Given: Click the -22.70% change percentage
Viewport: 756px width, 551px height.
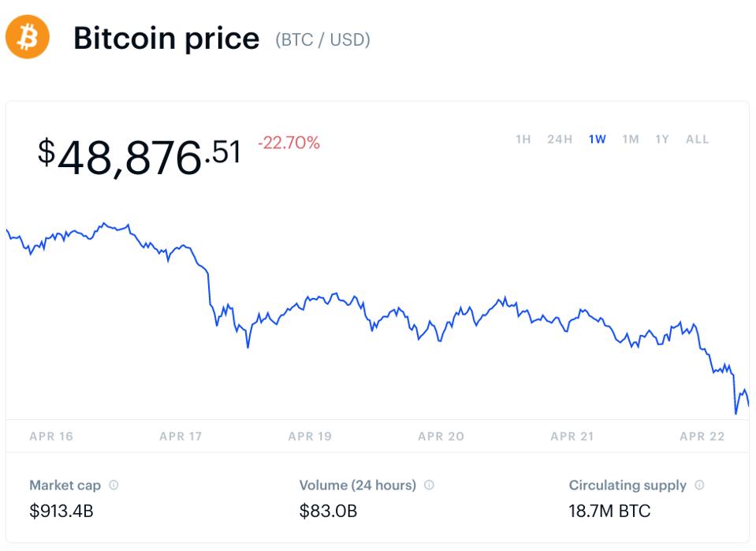Looking at the screenshot, I should [x=289, y=143].
